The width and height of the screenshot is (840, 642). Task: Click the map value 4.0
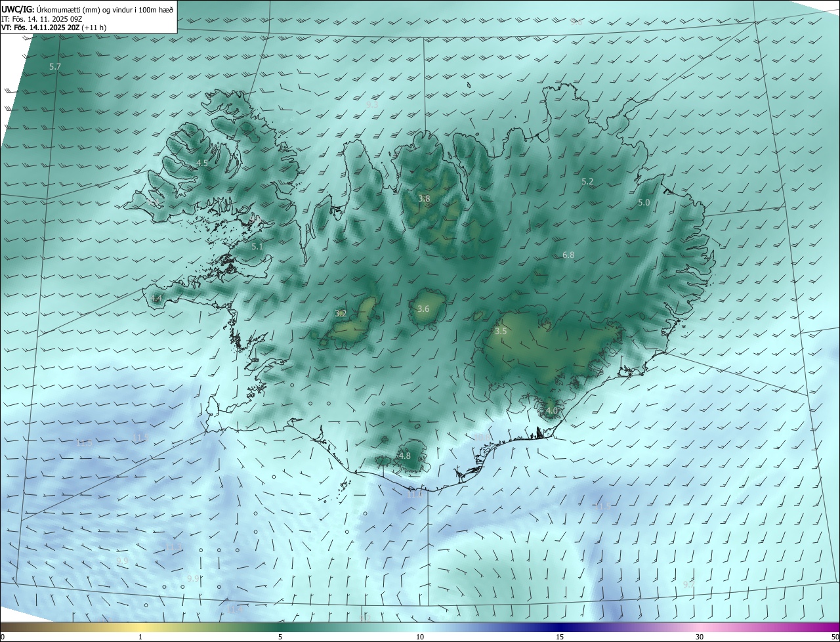[551, 411]
